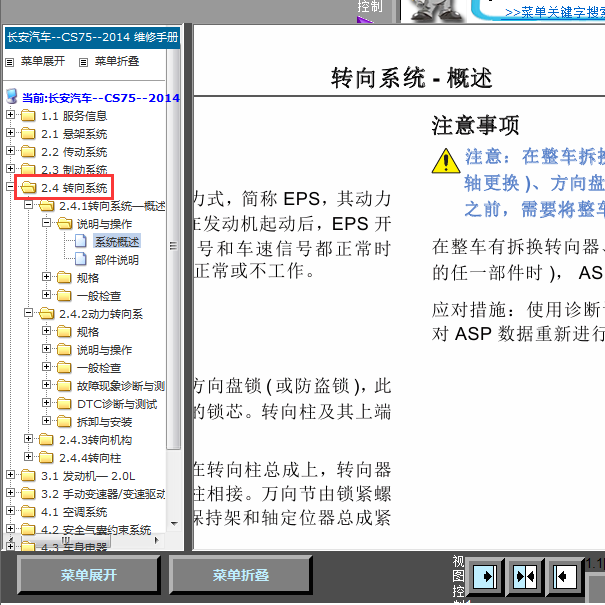Click the 菜单展开 icon above the tree
This screenshot has height=605, width=605.
[10, 62]
